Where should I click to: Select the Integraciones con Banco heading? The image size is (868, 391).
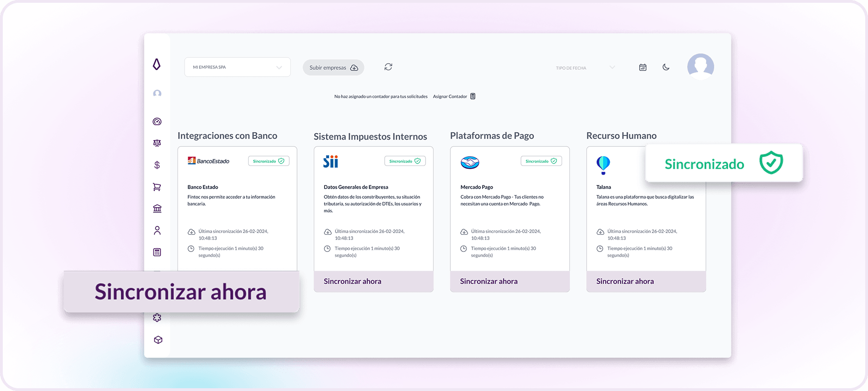pos(227,135)
